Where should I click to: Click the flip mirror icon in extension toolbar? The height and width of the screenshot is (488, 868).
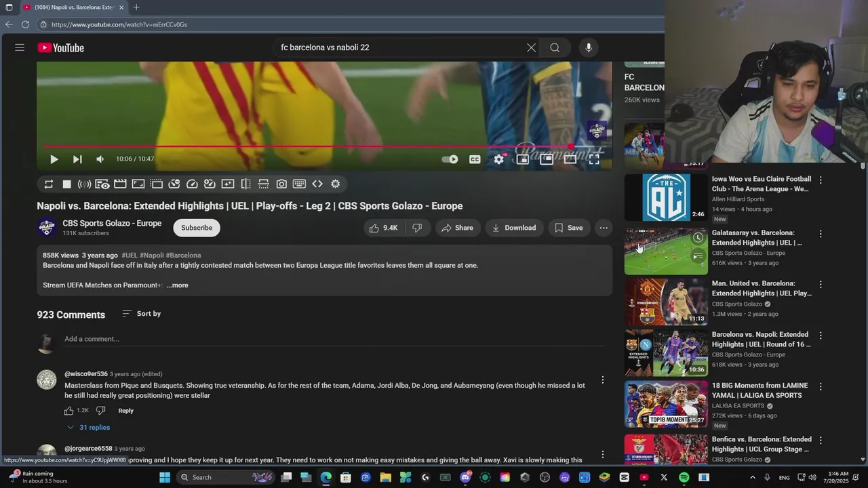(245, 184)
